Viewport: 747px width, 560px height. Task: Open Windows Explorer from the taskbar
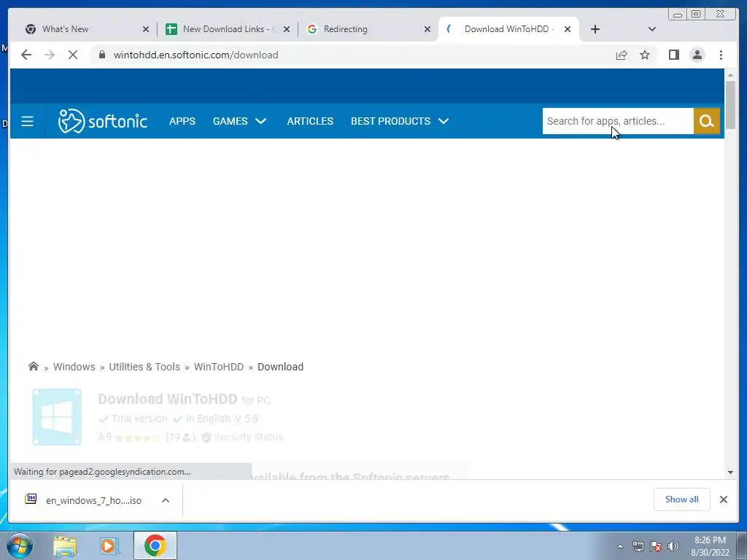(x=65, y=546)
